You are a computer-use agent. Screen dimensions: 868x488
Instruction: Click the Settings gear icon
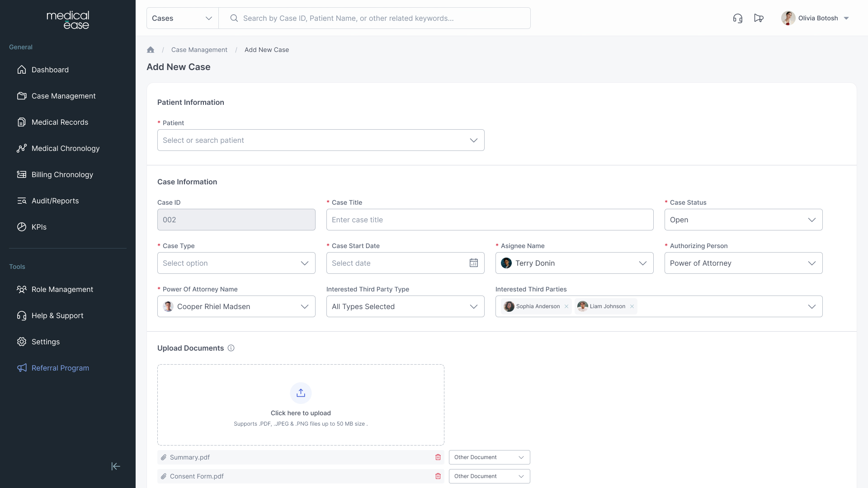click(x=22, y=342)
